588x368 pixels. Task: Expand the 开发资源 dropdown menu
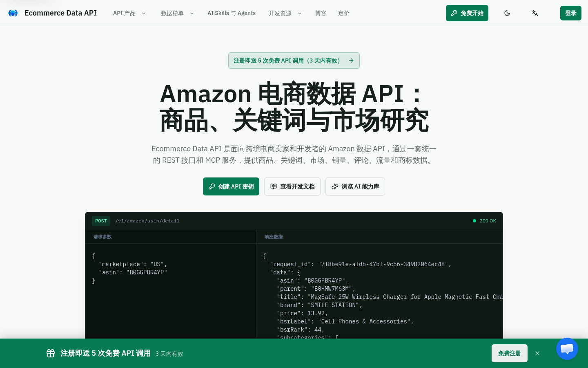285,13
